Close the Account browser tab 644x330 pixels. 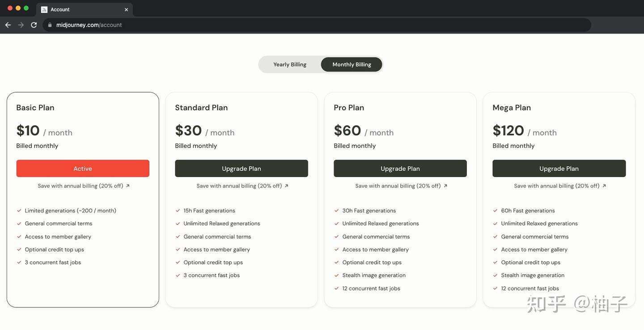pos(126,9)
